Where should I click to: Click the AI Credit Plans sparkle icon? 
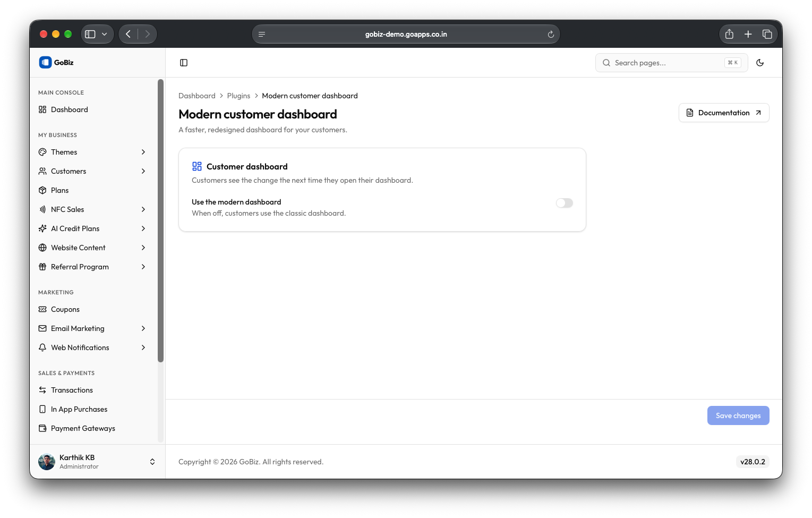click(x=42, y=228)
